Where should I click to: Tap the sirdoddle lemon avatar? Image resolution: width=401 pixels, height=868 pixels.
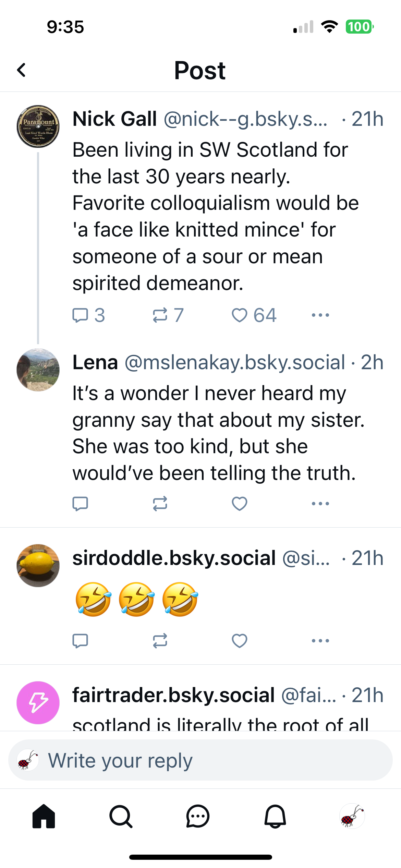[38, 565]
